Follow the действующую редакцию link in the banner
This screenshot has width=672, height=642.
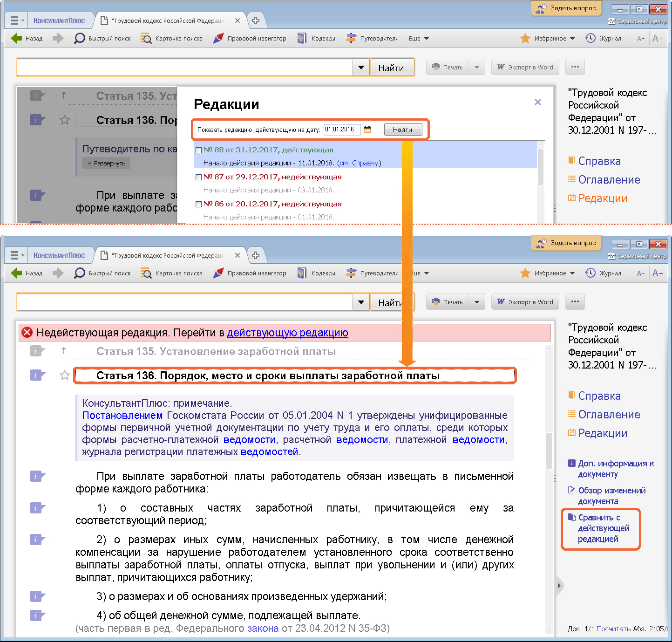(287, 333)
